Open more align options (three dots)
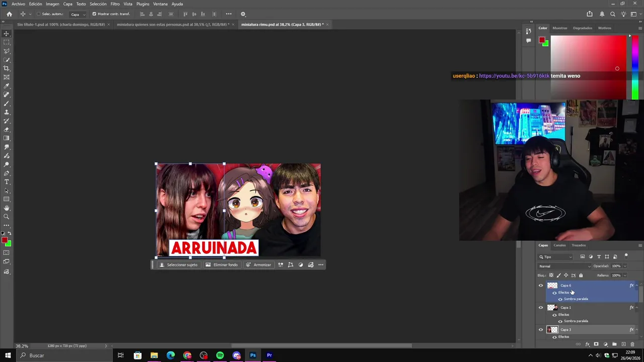Viewport: 644px width, 362px height. tap(229, 14)
